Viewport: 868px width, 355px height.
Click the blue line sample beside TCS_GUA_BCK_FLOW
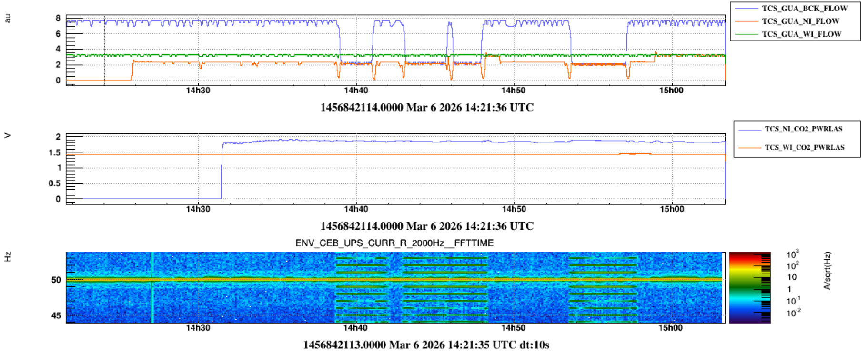point(746,9)
